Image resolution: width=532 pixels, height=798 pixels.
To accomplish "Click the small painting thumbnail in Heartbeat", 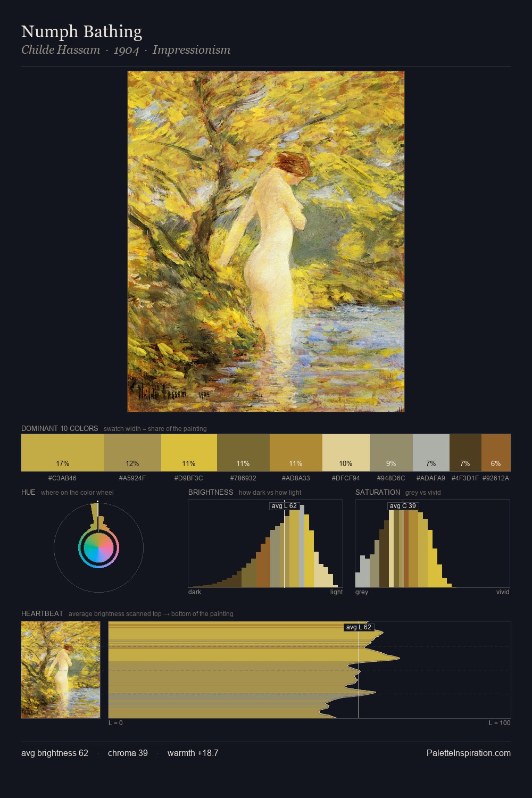I will coord(61,670).
